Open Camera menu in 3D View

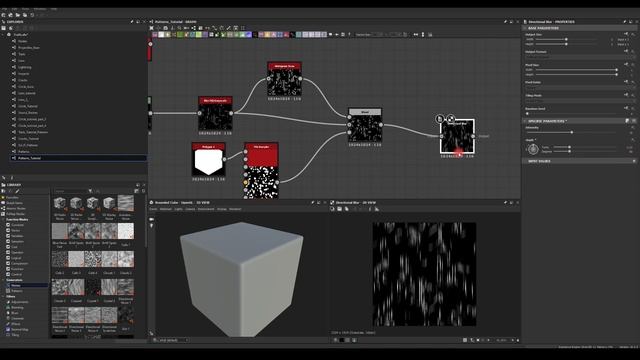(x=190, y=209)
